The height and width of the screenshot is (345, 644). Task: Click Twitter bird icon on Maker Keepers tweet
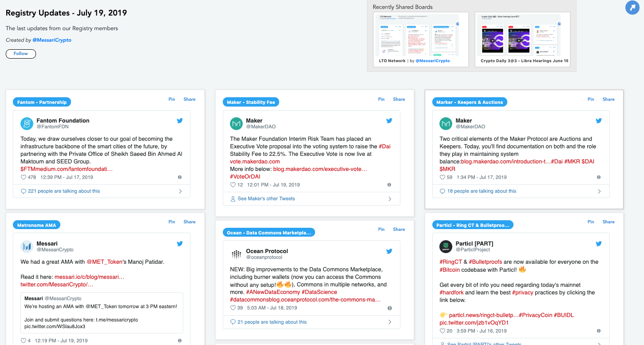click(x=599, y=120)
